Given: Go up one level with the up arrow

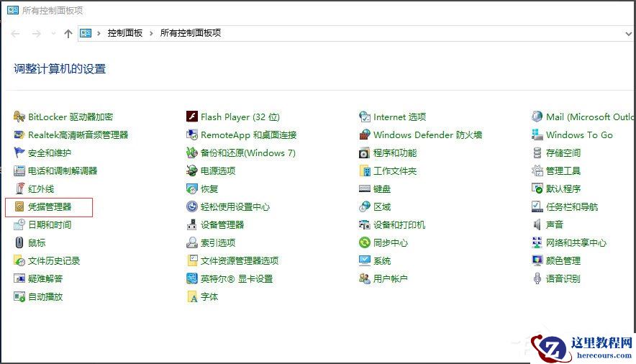Looking at the screenshot, I should point(68,34).
